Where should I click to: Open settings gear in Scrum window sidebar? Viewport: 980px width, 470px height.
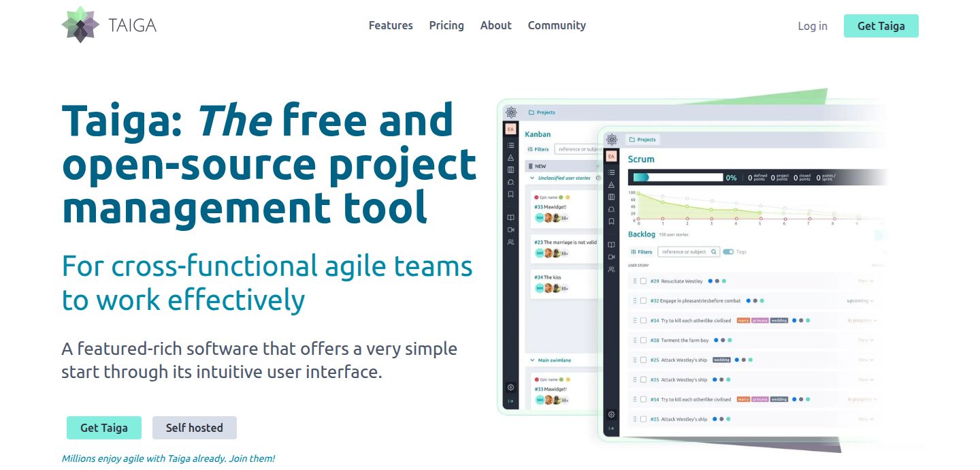[x=611, y=414]
